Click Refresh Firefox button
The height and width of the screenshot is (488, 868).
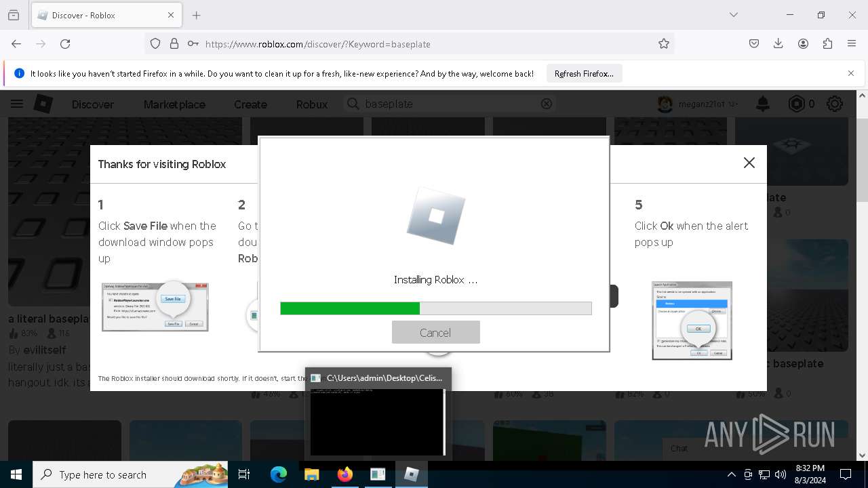[584, 74]
